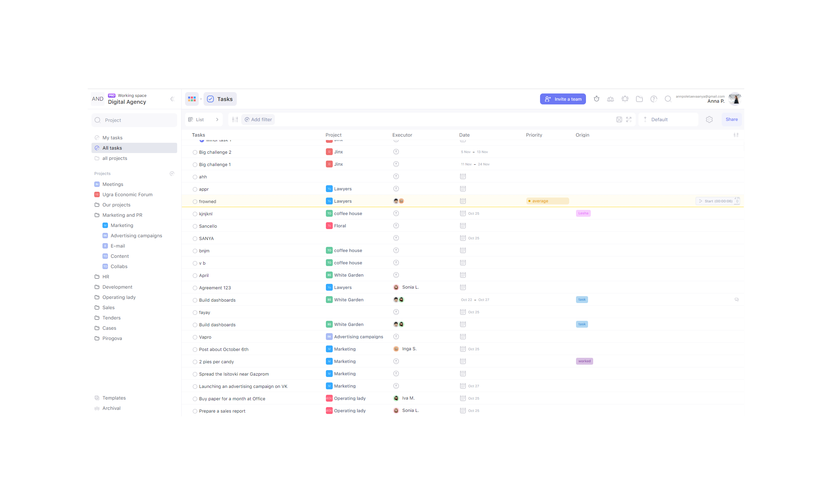Image resolution: width=832 pixels, height=504 pixels.
Task: Click the search magnifier in top bar
Action: pos(668,99)
